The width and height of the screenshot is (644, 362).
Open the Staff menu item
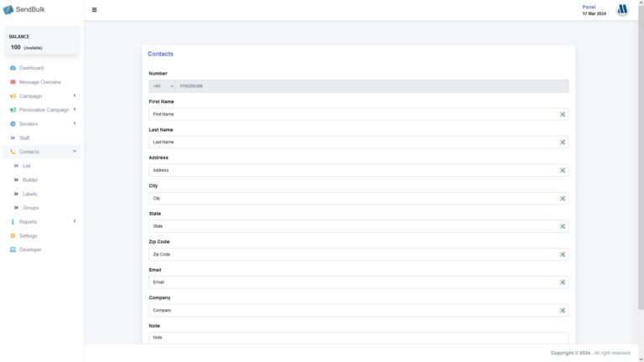(x=24, y=137)
